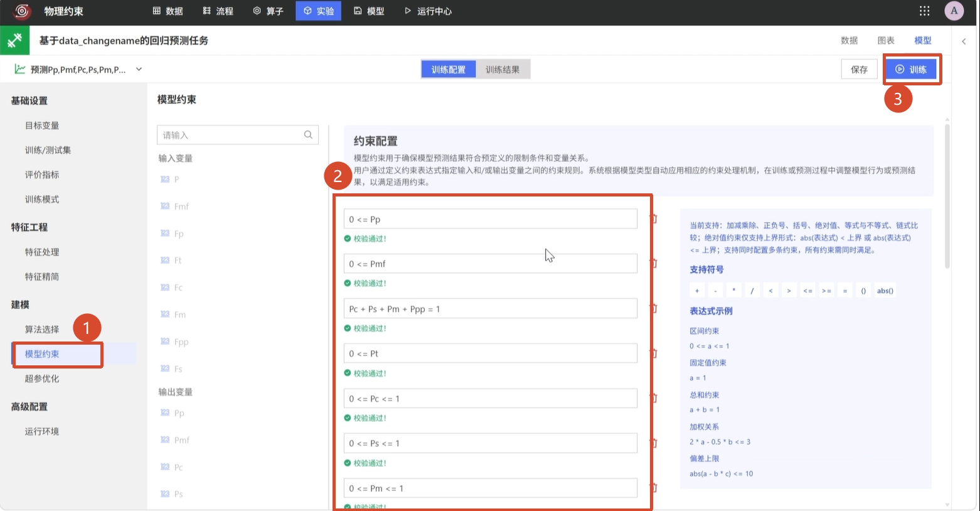The image size is (980, 511).
Task: Select the 实验 tab in top navigation
Action: (x=318, y=11)
